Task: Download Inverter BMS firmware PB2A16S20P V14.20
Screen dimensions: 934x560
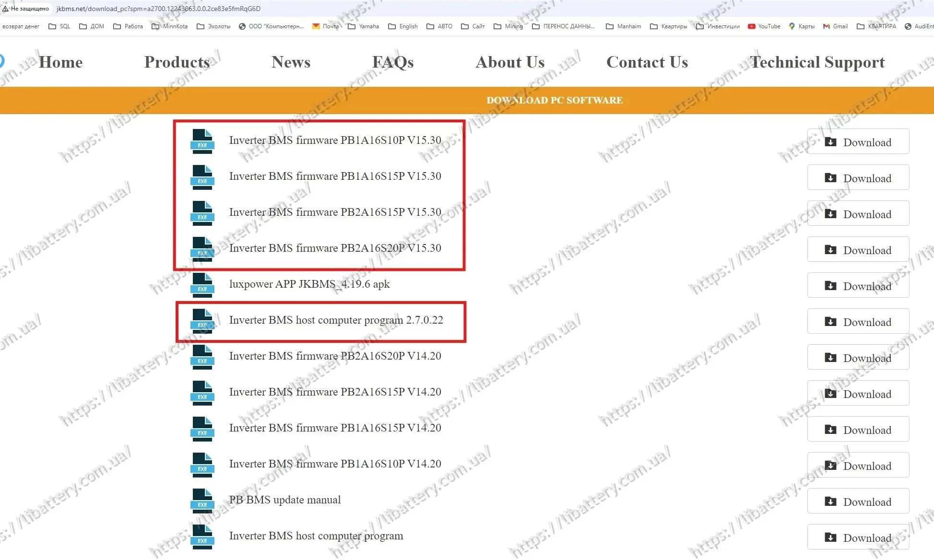Action: 858,357
